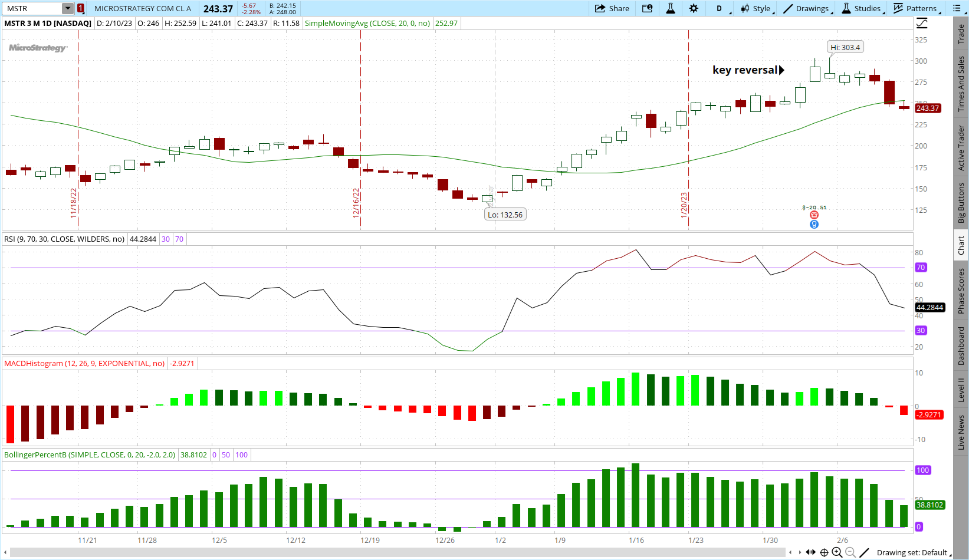Click the RSI study title label
The image size is (969, 560).
tap(64, 239)
